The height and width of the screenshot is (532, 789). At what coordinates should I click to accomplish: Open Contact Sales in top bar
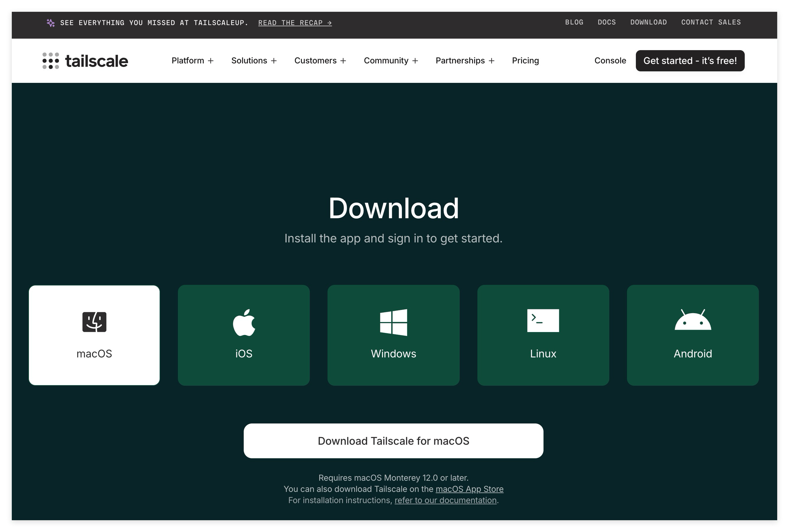(711, 22)
